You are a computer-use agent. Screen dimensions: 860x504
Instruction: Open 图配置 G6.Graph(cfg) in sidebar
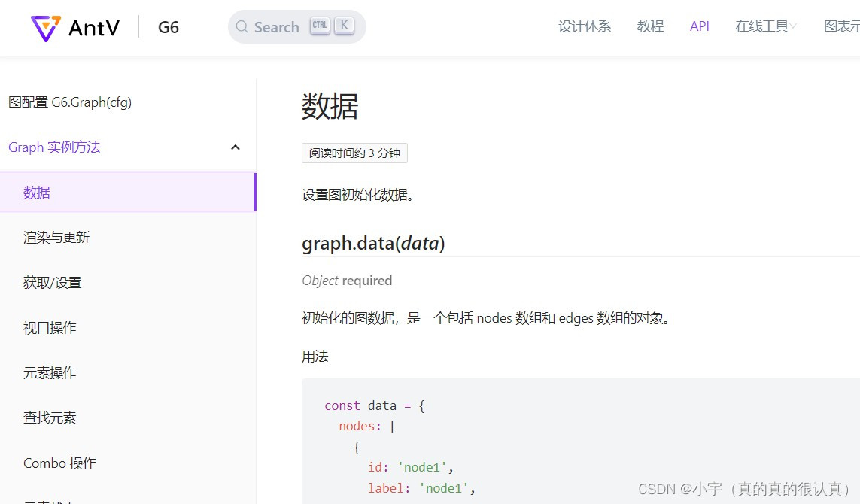pos(70,102)
